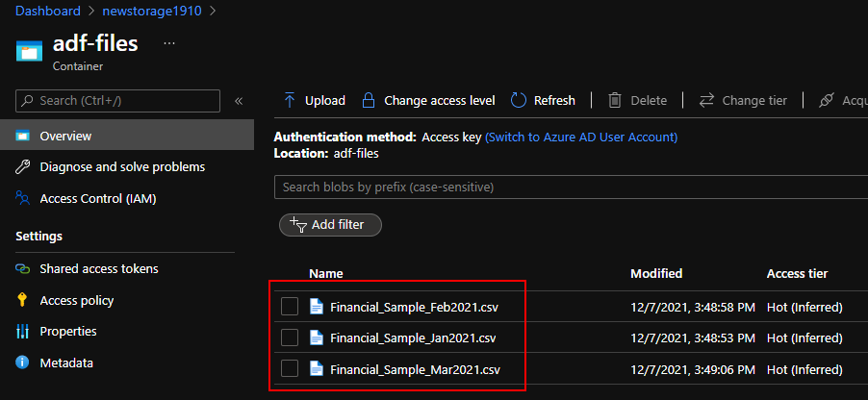Click the Upload arrow icon
This screenshot has width=868, height=400.
pyautogui.click(x=290, y=100)
